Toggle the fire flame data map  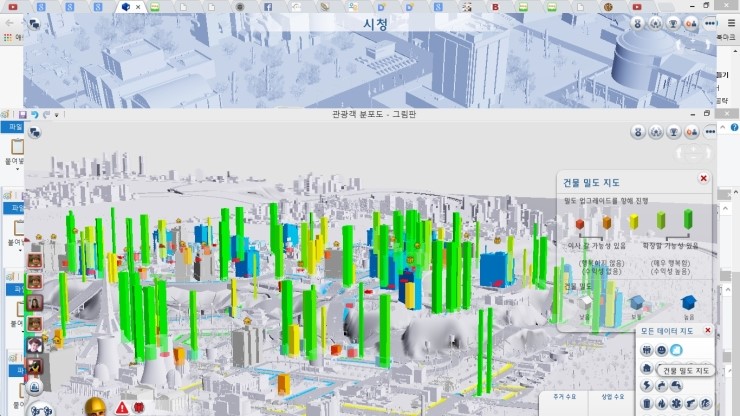(x=661, y=404)
